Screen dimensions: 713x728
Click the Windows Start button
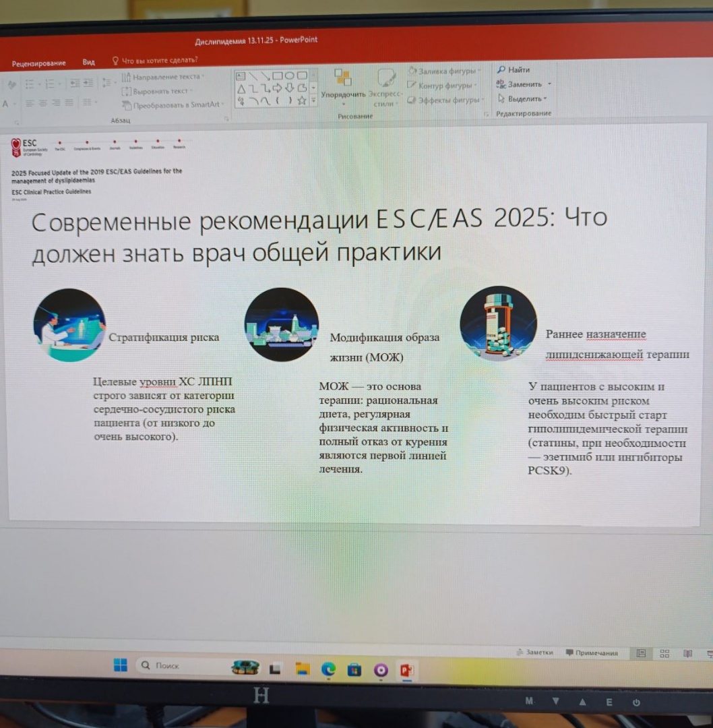pos(120,666)
